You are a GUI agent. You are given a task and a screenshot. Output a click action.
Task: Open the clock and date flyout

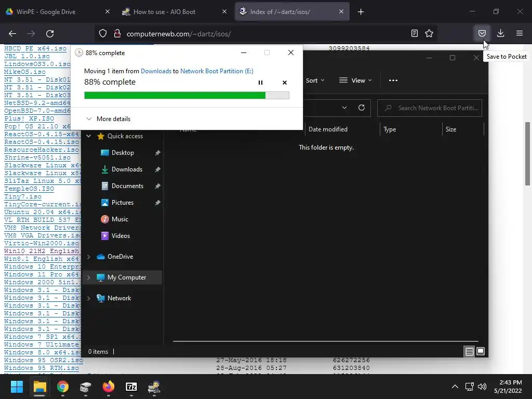(508, 387)
